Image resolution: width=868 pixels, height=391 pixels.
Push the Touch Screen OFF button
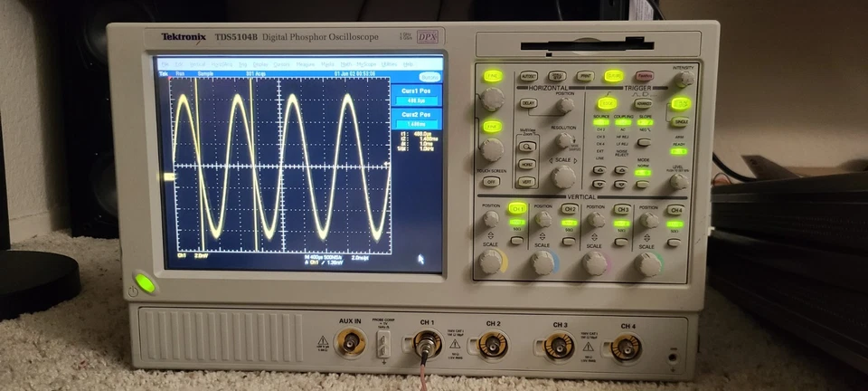pyautogui.click(x=490, y=181)
